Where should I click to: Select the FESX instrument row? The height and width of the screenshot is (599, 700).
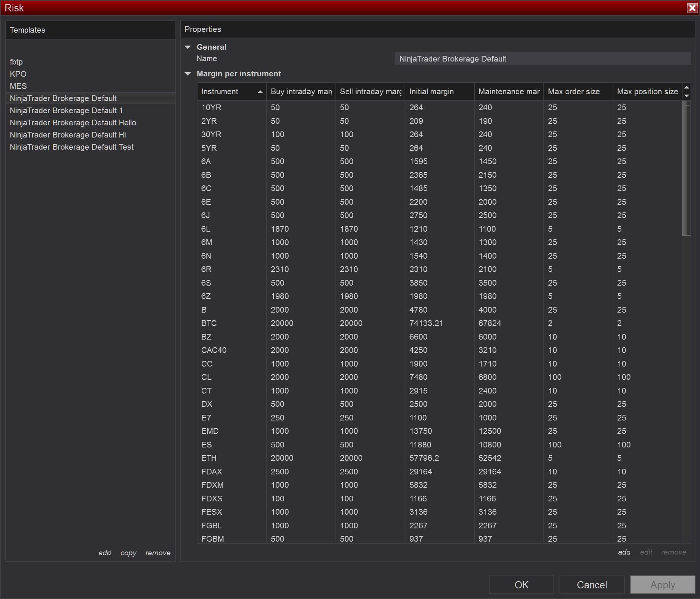tap(439, 512)
